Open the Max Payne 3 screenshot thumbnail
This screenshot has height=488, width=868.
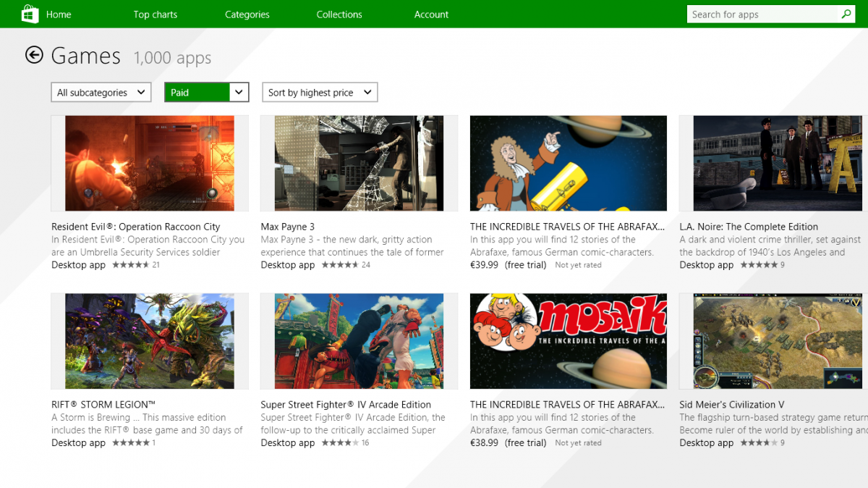pyautogui.click(x=359, y=164)
